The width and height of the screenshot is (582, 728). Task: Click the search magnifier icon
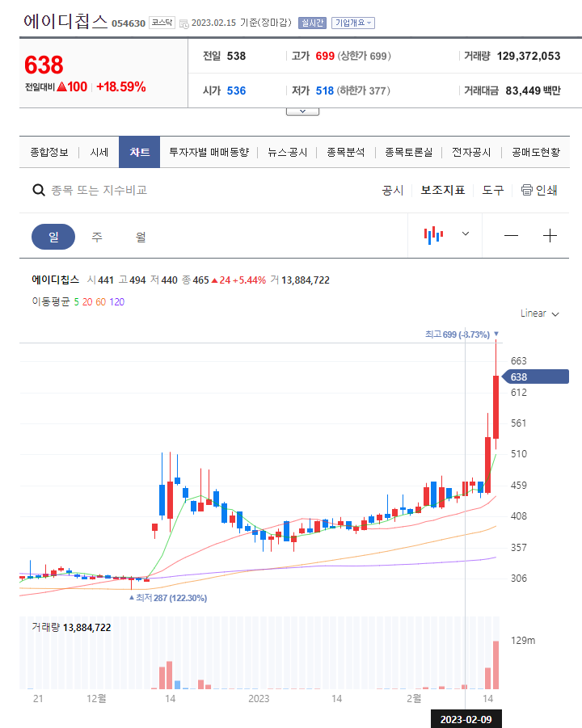[38, 191]
